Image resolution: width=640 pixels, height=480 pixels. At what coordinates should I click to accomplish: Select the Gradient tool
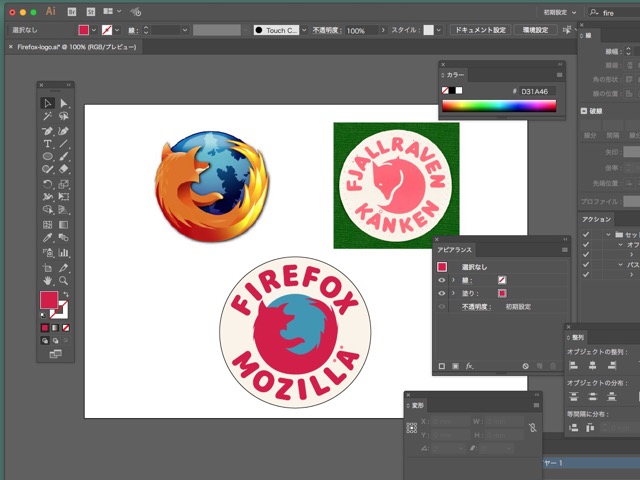[x=63, y=224]
